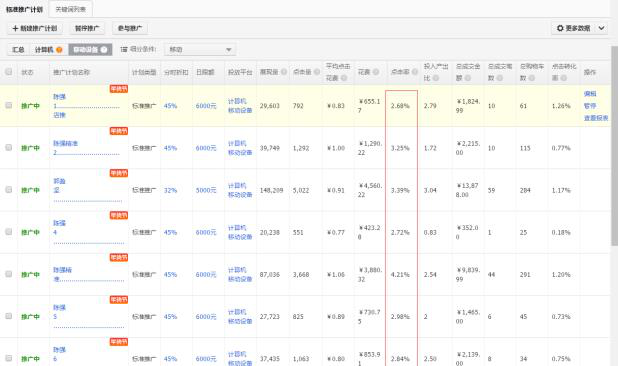Select the 移动设备 view tab
Image resolution: width=618 pixels, height=366 pixels.
[90, 50]
